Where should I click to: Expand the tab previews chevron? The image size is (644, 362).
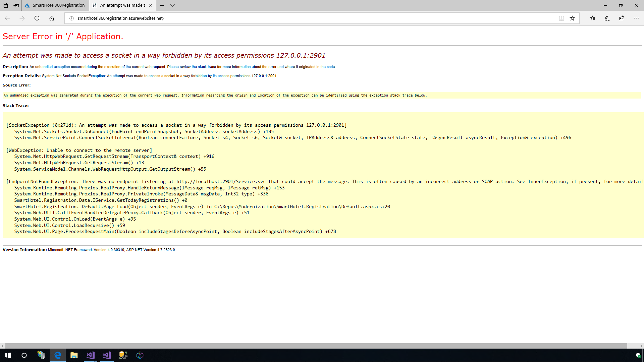point(172,5)
